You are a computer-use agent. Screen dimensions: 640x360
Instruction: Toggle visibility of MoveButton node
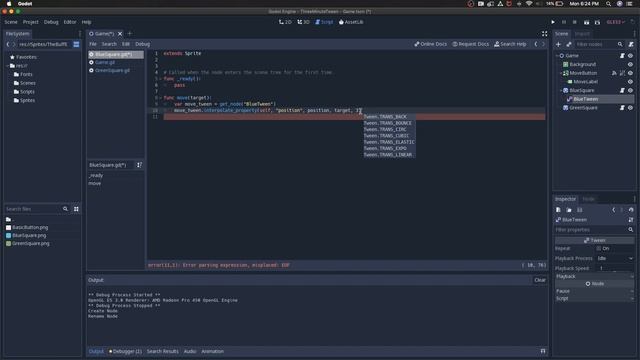pos(631,73)
